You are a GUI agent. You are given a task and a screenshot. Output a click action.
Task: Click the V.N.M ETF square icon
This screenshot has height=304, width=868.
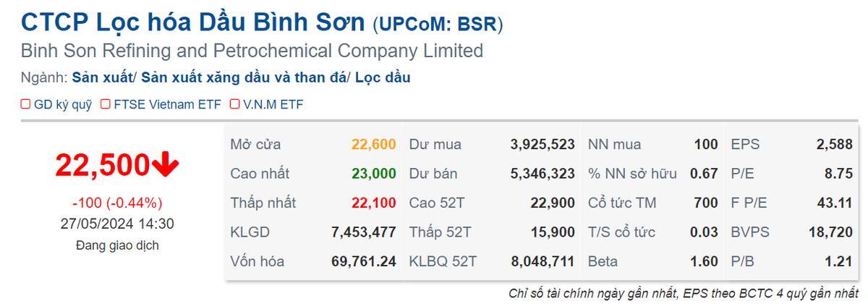point(234,104)
